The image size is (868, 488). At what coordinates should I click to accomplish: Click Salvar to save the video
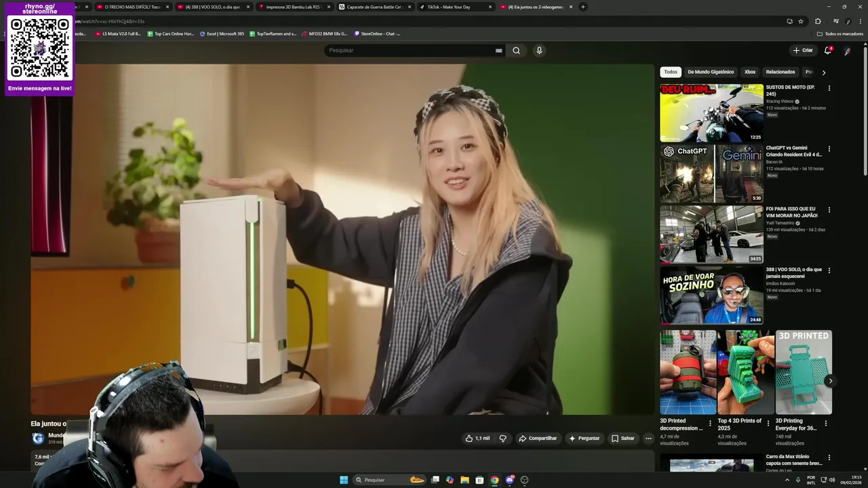click(623, 439)
